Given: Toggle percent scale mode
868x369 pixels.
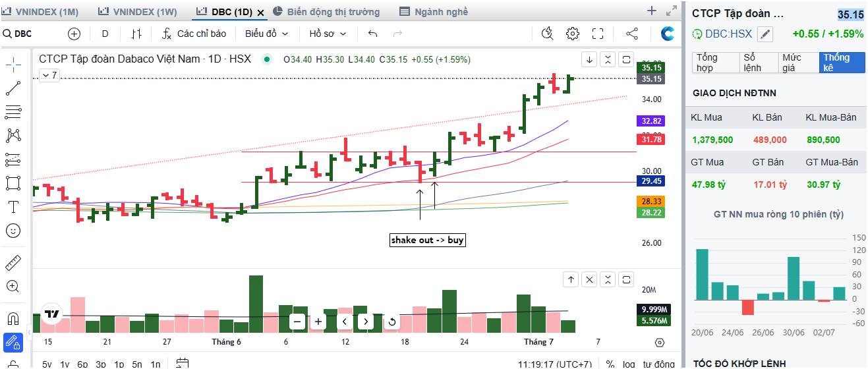Looking at the screenshot, I should point(610,364).
